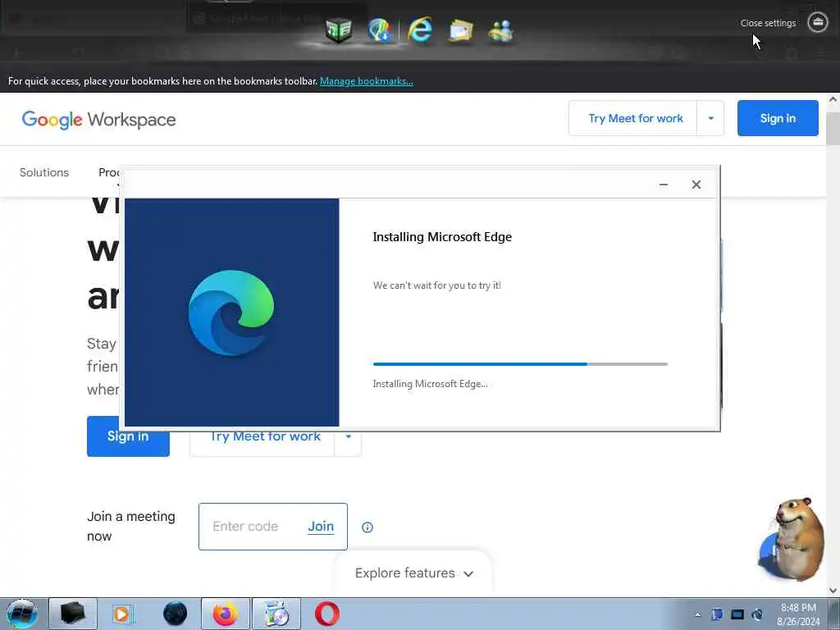Open the media player taskbar icon

[122, 614]
